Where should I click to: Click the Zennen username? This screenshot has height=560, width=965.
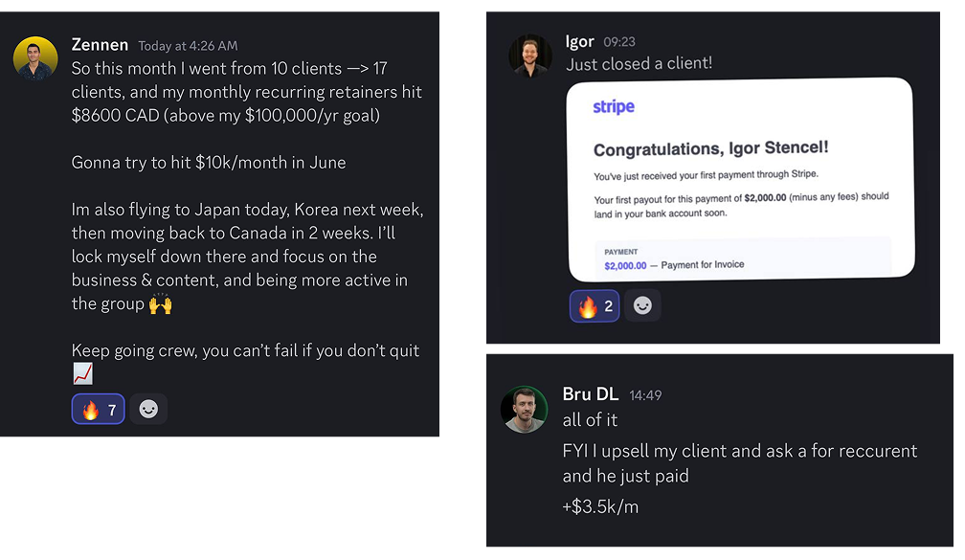click(100, 44)
